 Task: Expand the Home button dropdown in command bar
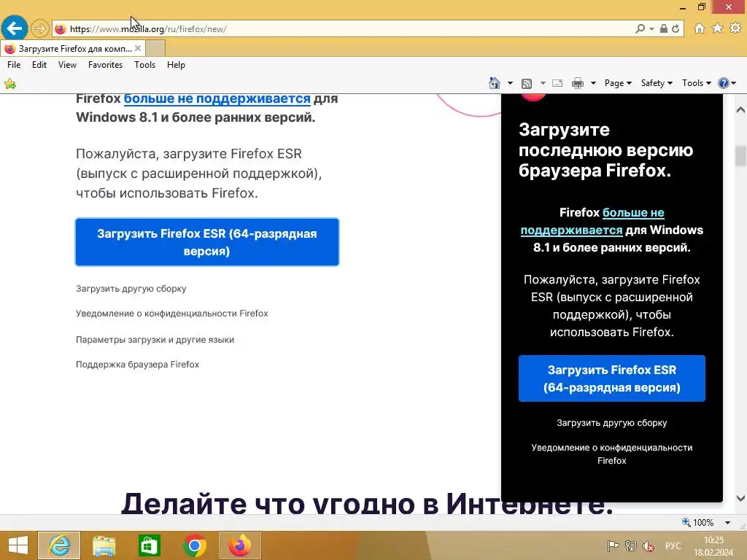(510, 83)
